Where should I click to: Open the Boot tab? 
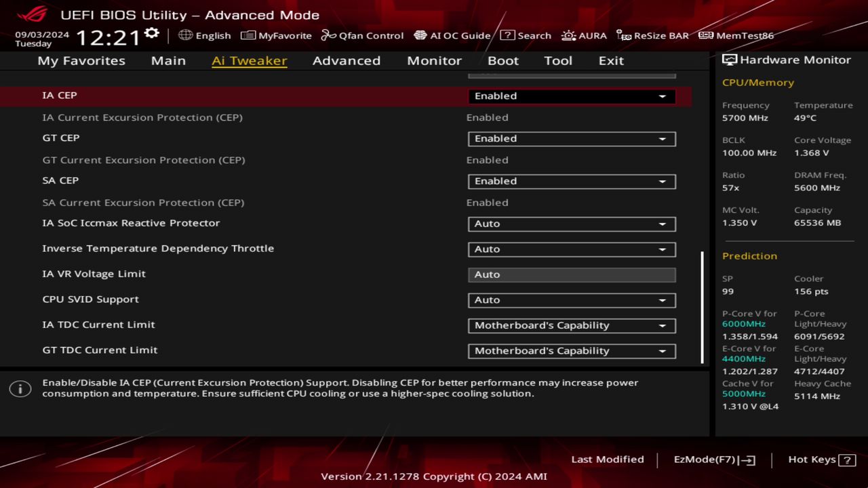[x=503, y=60]
